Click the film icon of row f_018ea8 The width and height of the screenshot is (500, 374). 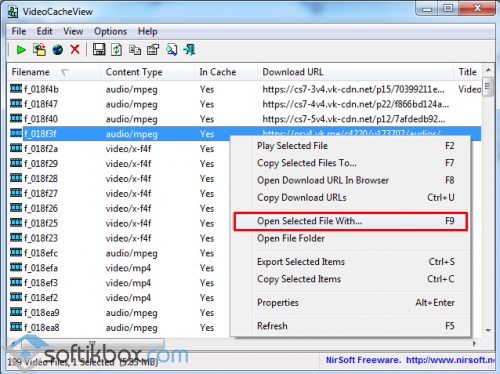click(16, 327)
